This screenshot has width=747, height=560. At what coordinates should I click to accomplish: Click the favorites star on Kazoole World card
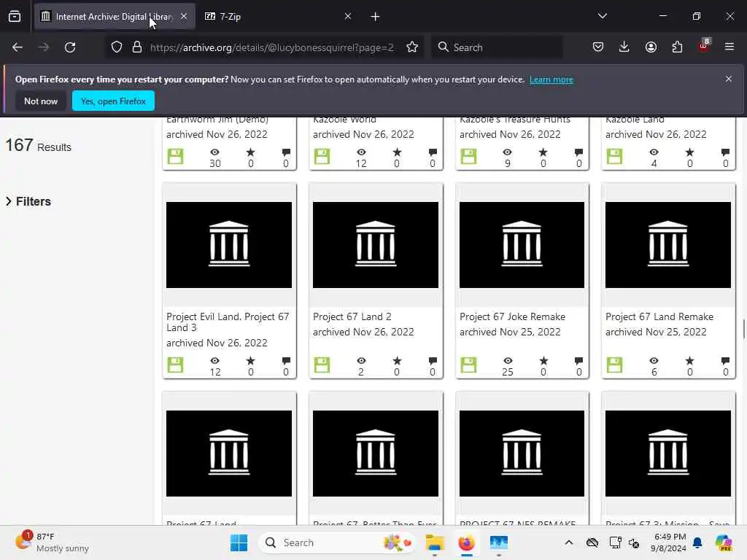point(397,152)
